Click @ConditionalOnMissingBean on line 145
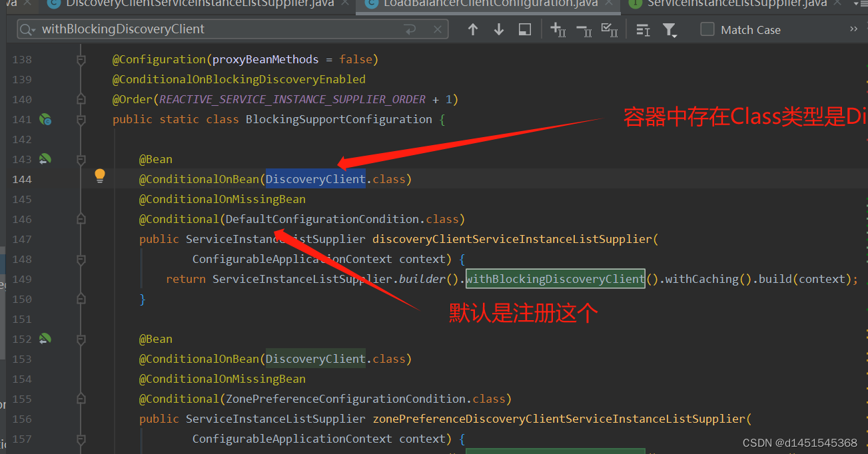The width and height of the screenshot is (868, 454). (222, 199)
